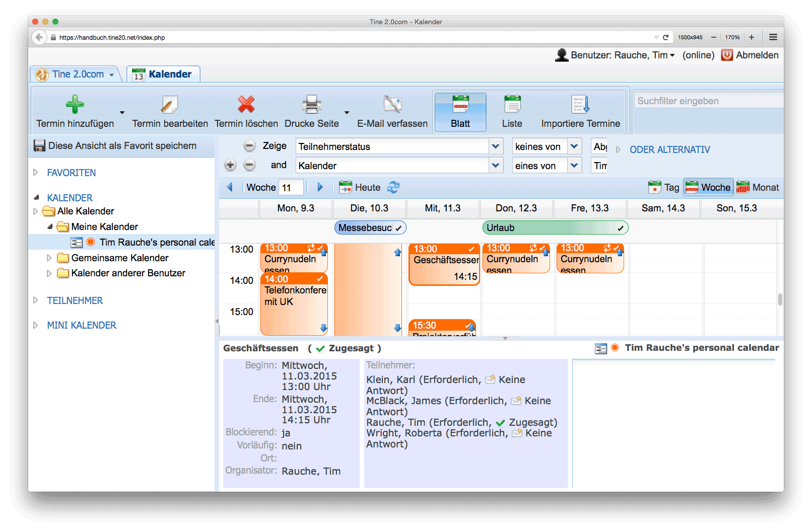Toggle the Woche week view
Screen dimensions: 812x532
pyautogui.click(x=708, y=187)
